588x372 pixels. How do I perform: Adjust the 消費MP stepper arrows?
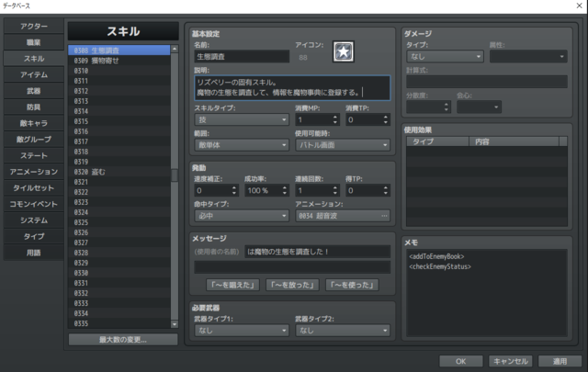point(334,119)
